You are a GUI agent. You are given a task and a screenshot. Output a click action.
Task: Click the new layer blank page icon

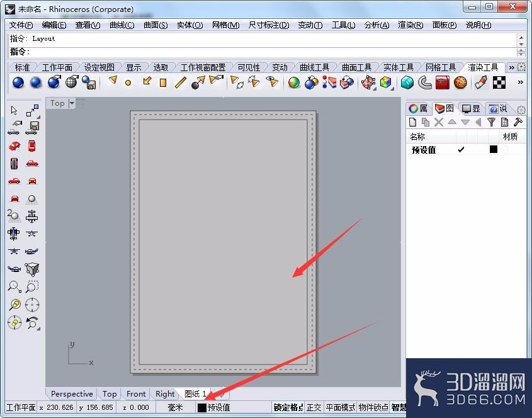click(412, 121)
